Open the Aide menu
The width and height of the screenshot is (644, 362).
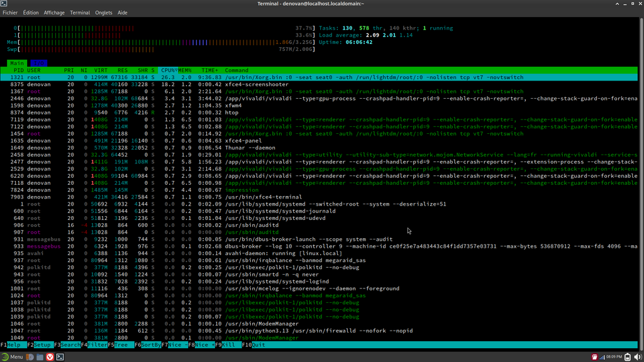pos(123,13)
